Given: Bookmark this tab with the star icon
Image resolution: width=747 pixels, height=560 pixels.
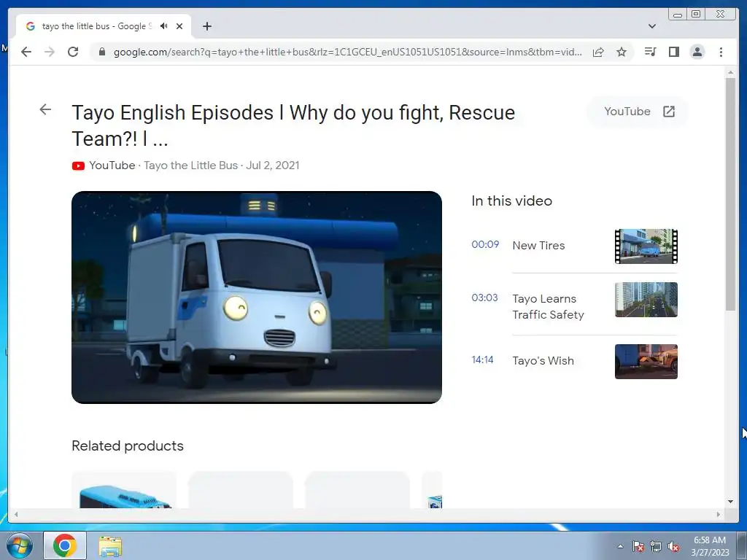Looking at the screenshot, I should click(622, 52).
